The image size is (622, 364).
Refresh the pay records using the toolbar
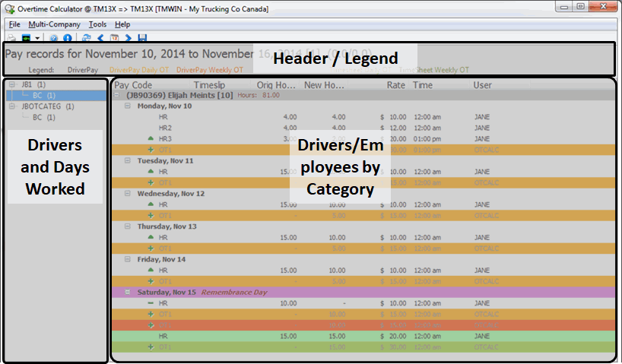(86, 37)
